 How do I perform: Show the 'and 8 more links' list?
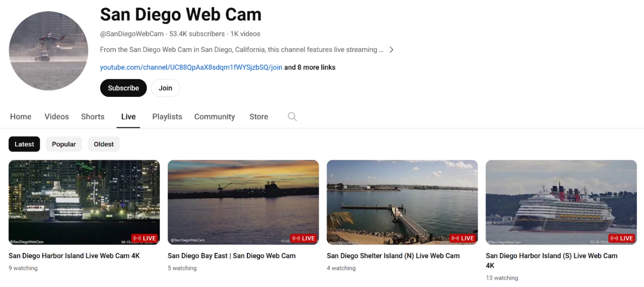pos(310,67)
